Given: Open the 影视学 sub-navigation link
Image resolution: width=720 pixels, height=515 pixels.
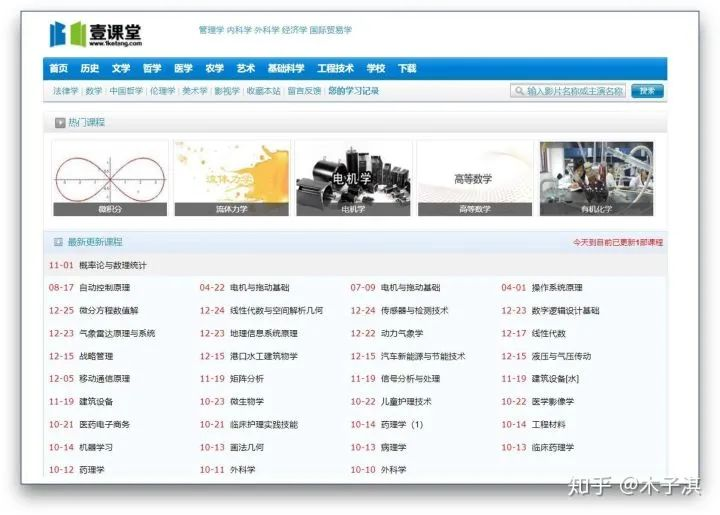Looking at the screenshot, I should 227,91.
